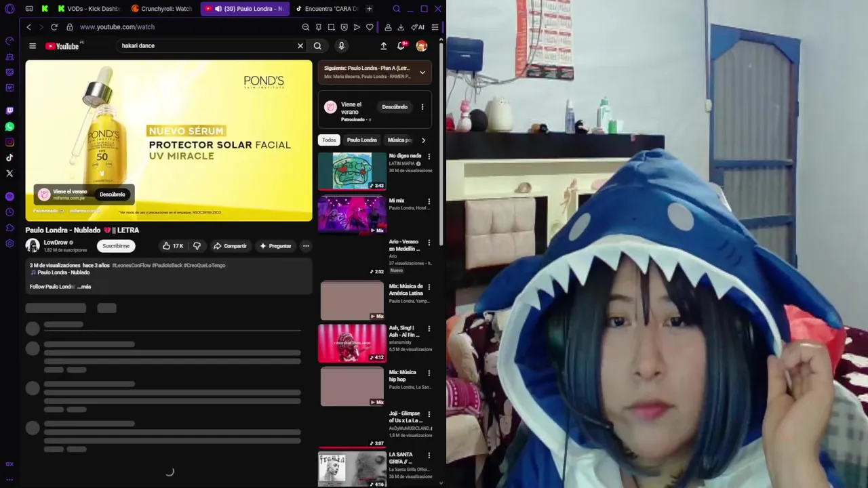The width and height of the screenshot is (868, 488).
Task: Select the Música pop filter chip
Action: click(x=399, y=140)
